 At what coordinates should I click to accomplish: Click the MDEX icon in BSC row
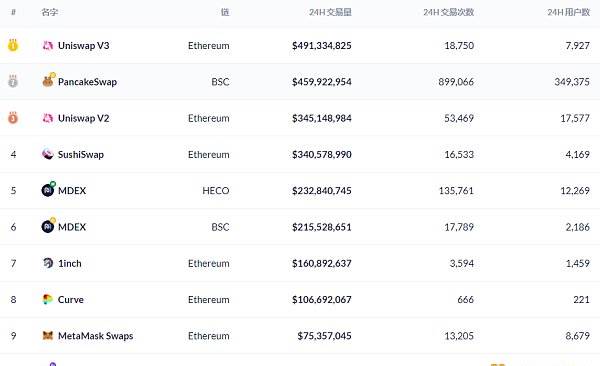[48, 226]
